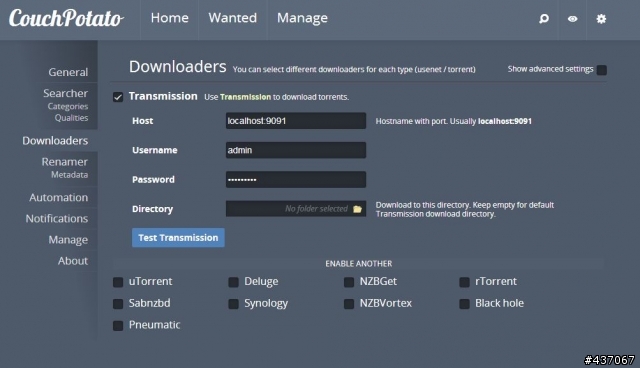640x368 pixels.
Task: Select General in settings sidebar
Action: click(68, 72)
